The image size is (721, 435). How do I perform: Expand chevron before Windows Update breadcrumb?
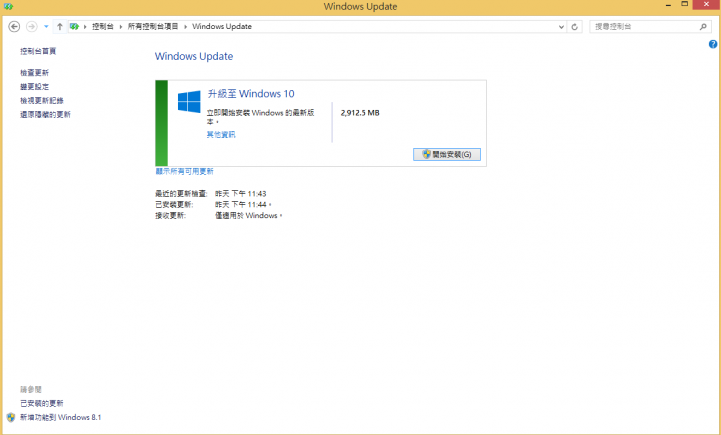(x=186, y=27)
